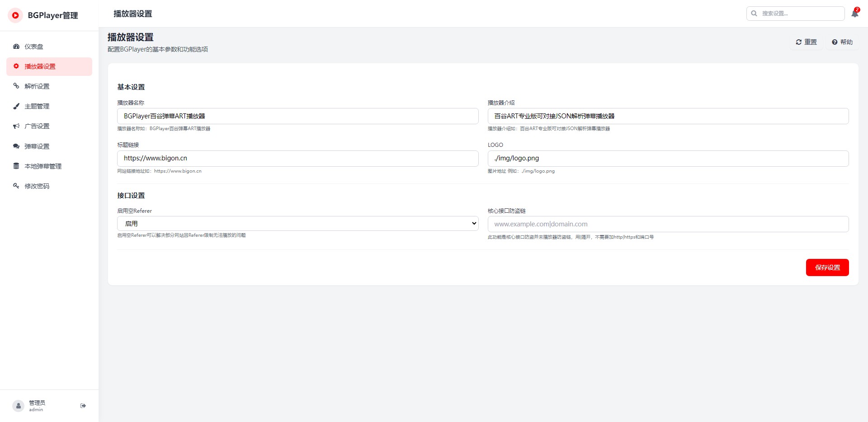Open 解析设置 in the sidebar menu
The image size is (868, 422).
coord(37,86)
